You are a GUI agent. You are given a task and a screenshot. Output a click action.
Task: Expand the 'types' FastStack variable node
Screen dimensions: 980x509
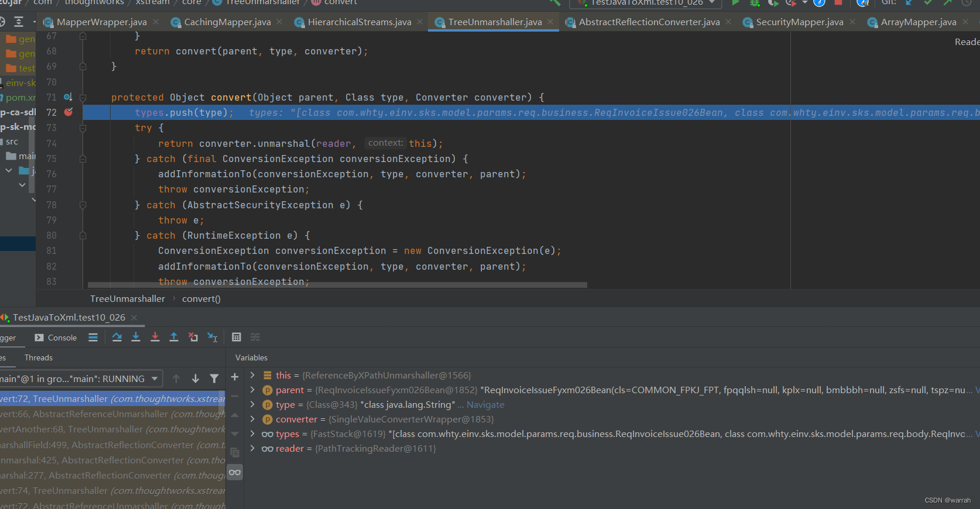252,434
